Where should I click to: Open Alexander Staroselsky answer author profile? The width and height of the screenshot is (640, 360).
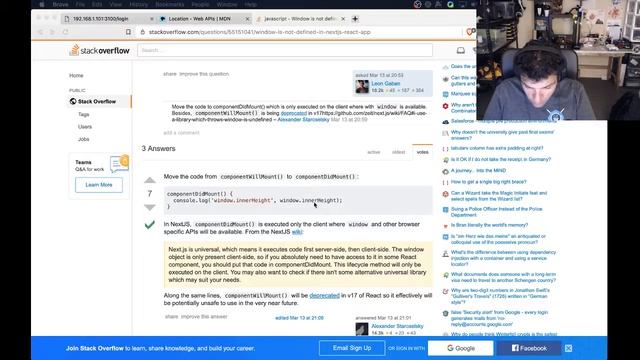(x=397, y=326)
